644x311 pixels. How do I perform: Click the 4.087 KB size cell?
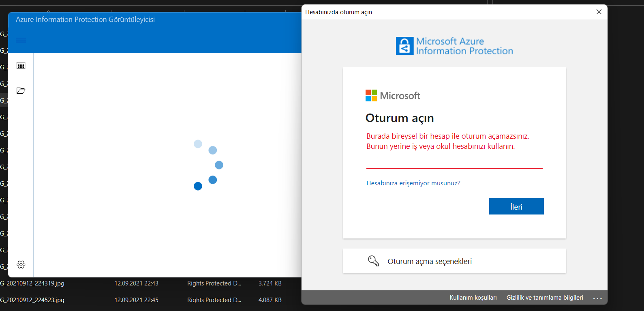[x=270, y=300]
